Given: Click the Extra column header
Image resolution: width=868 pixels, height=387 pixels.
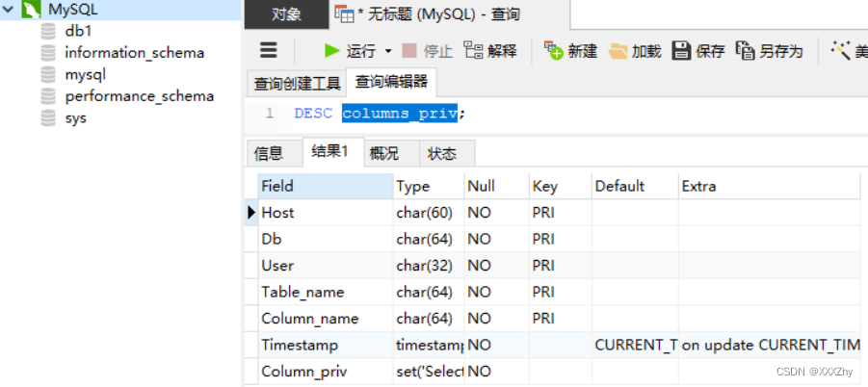Looking at the screenshot, I should pos(770,187).
